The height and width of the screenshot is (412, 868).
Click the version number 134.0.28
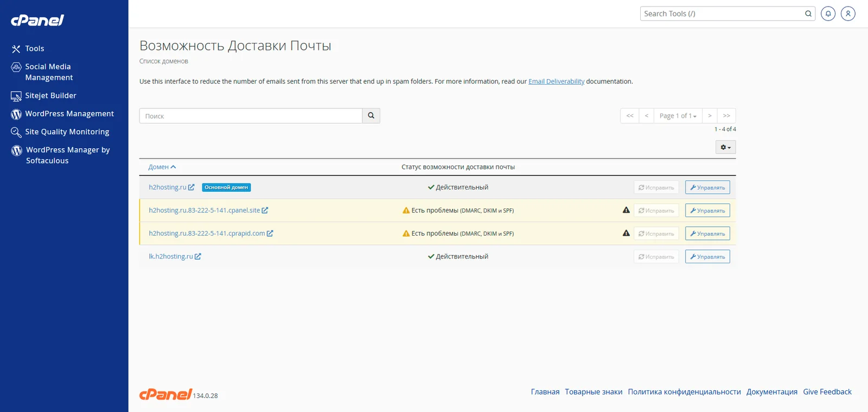(206, 396)
